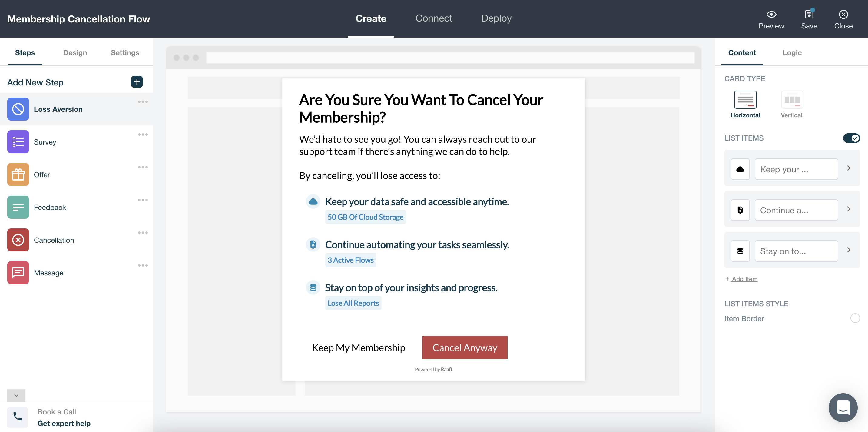This screenshot has height=432, width=868.
Task: Switch to the Logic tab
Action: pos(792,53)
